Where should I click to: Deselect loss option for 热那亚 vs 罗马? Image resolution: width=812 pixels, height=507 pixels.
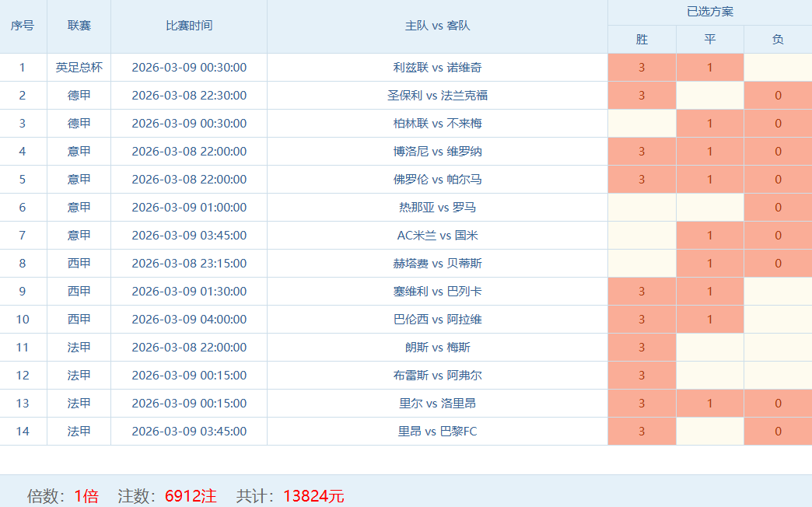point(778,208)
